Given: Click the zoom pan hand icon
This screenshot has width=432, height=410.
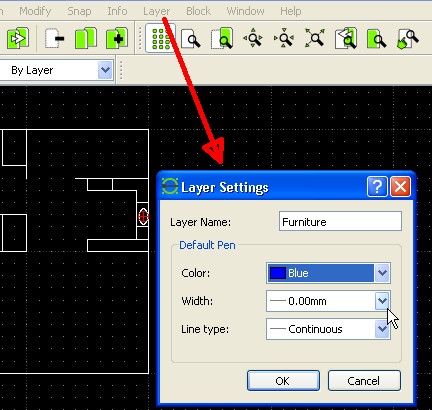Looking at the screenshot, I should (407, 38).
